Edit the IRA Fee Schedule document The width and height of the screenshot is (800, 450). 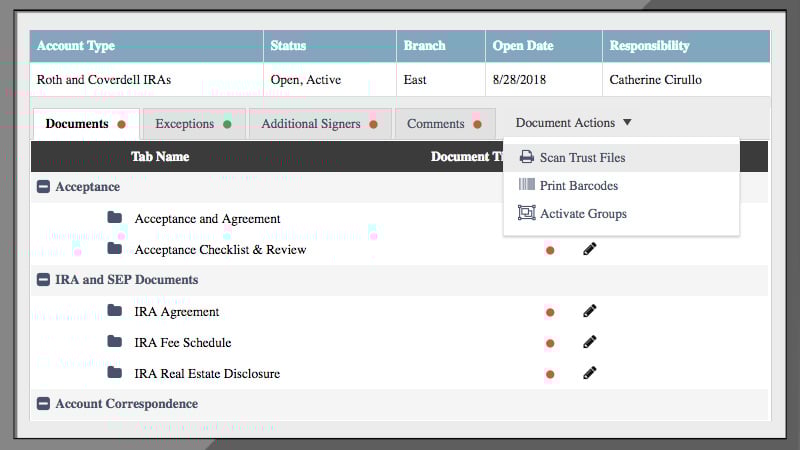point(590,342)
